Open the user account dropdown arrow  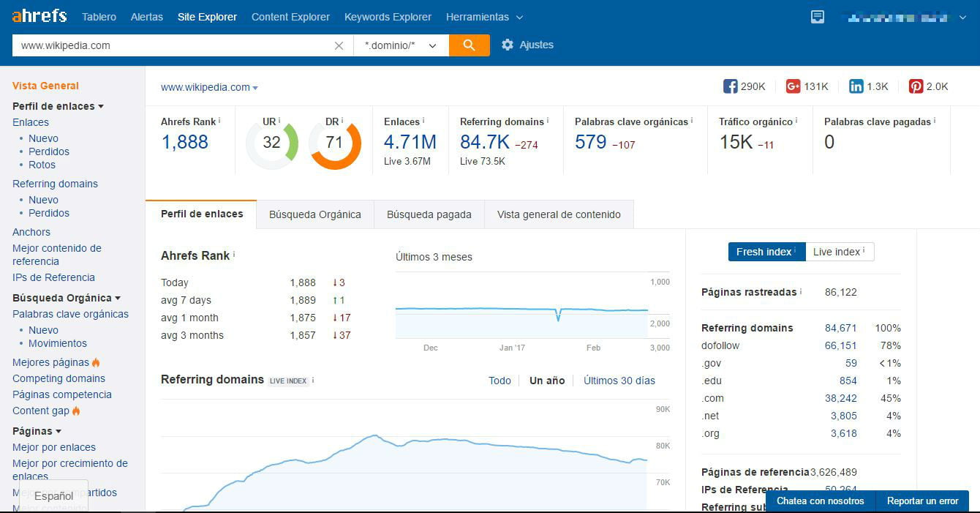[x=962, y=18]
